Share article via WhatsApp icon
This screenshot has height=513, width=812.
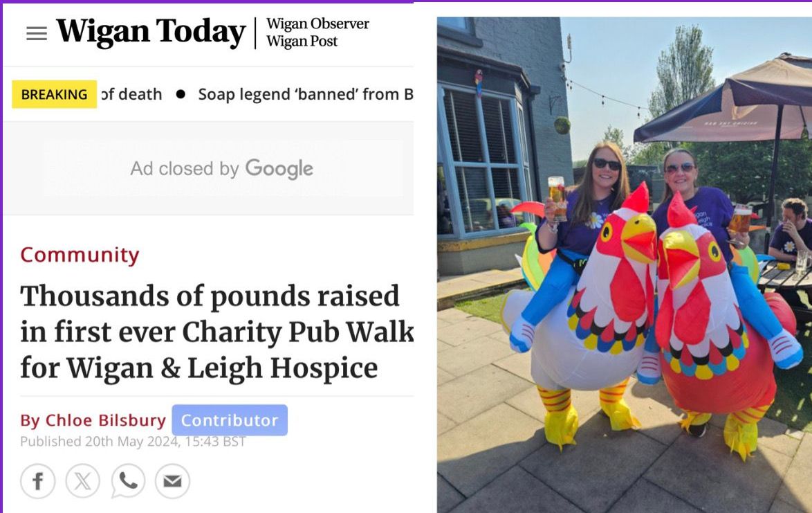tap(128, 481)
